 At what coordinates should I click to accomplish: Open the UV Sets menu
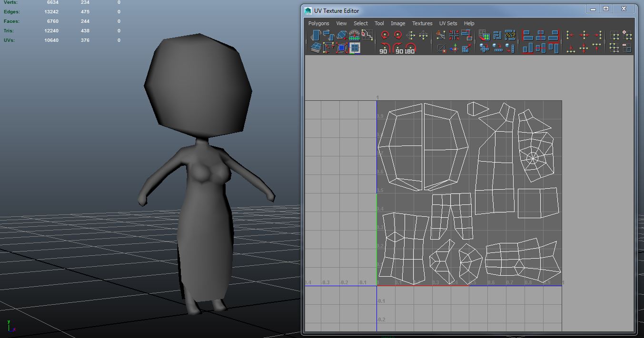pyautogui.click(x=448, y=23)
